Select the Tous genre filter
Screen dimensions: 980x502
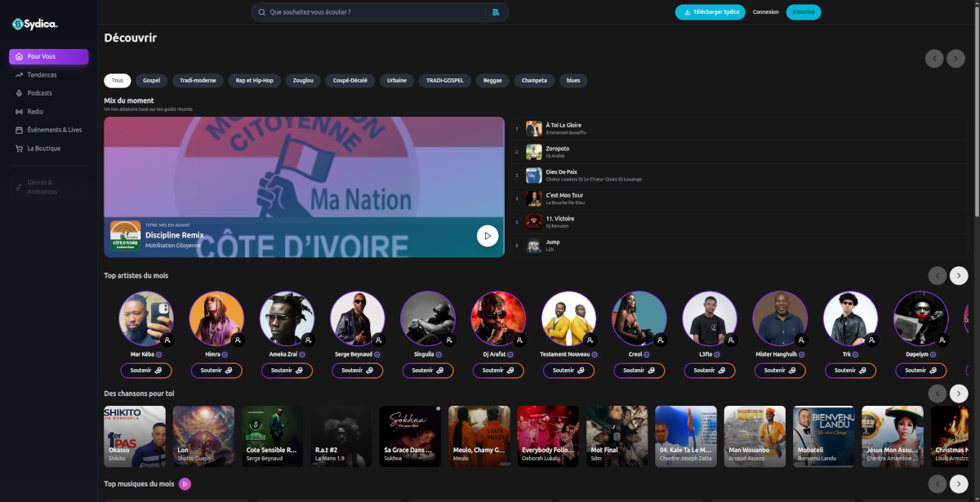click(x=118, y=80)
